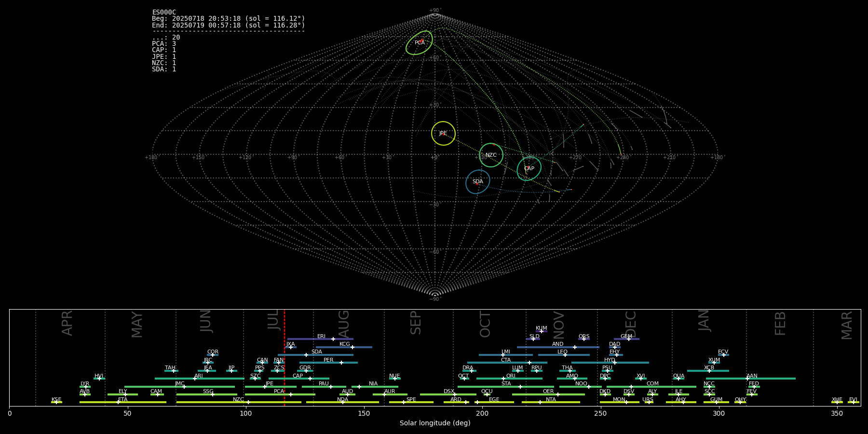Click the COM shower bar in timeline
Screen dimensions: 868x434
651,386
